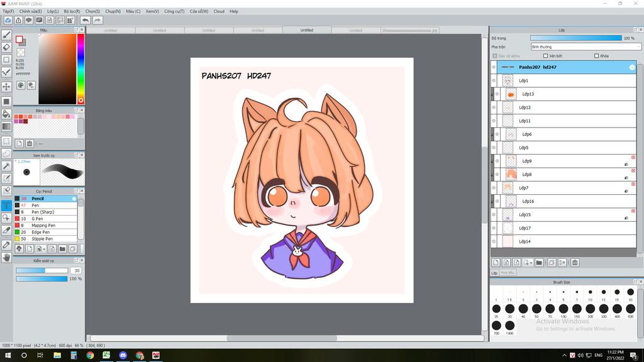The height and width of the screenshot is (362, 644).
Task: Select the Lớp13 layer thumbnail
Action: pyautogui.click(x=511, y=94)
